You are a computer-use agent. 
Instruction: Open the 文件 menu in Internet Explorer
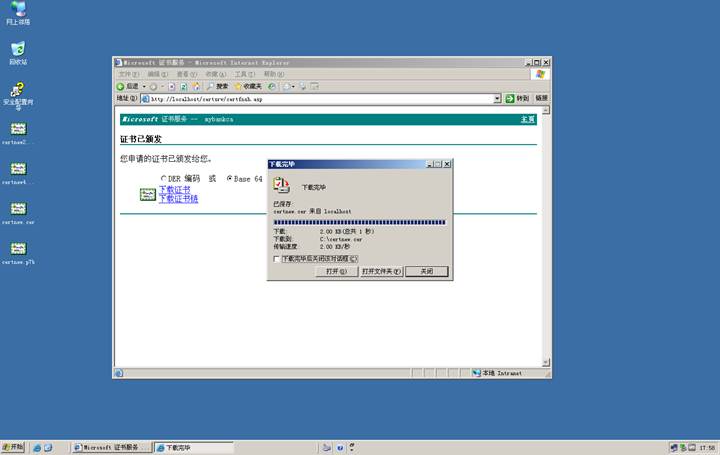pyautogui.click(x=129, y=74)
